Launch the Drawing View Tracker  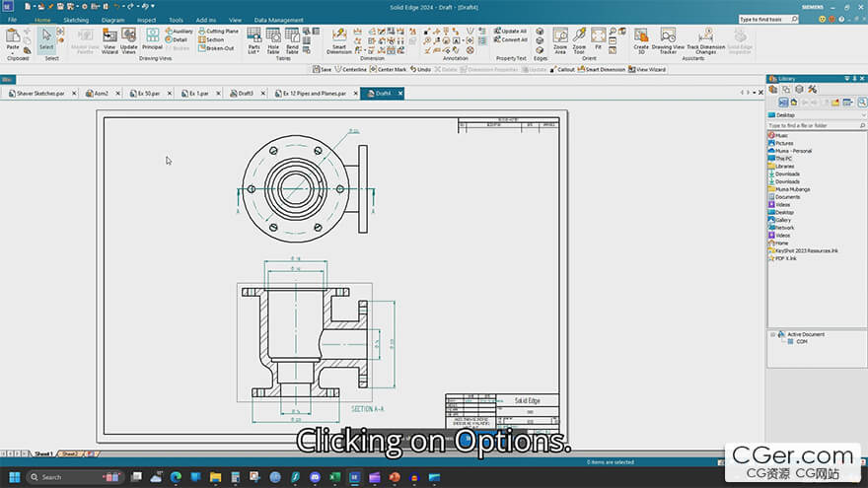click(x=668, y=39)
